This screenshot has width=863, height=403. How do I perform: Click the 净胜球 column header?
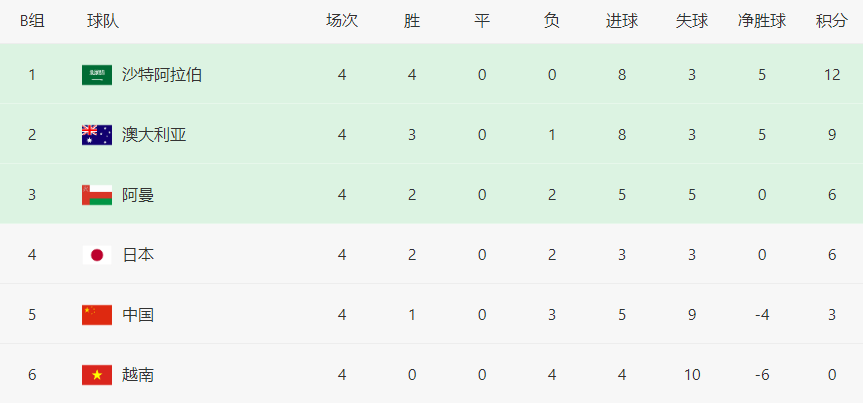[x=762, y=21]
